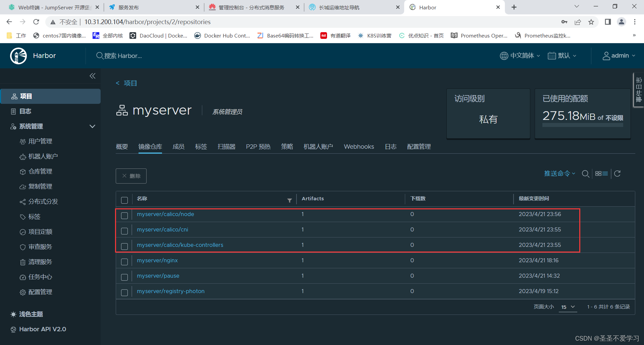
Task: Switch to the 扫描器 tab
Action: tap(226, 147)
